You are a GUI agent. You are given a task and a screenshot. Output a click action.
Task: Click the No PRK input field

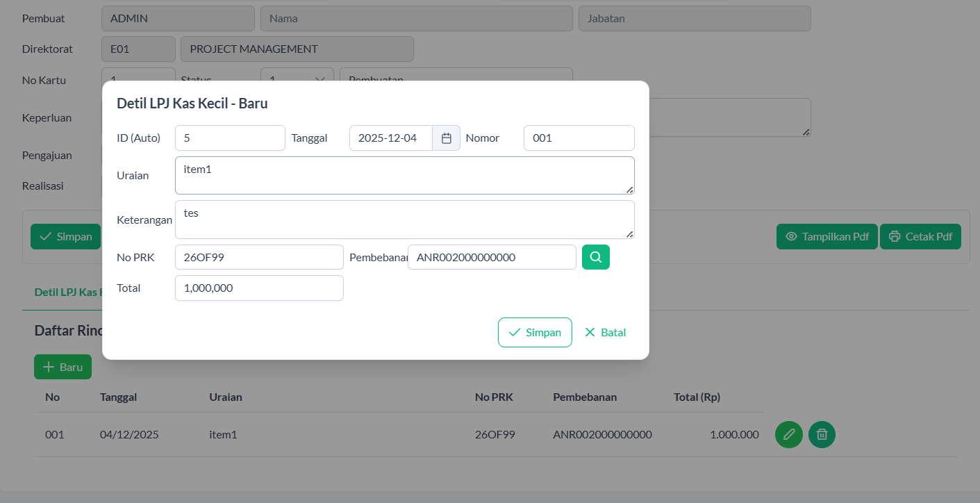259,257
